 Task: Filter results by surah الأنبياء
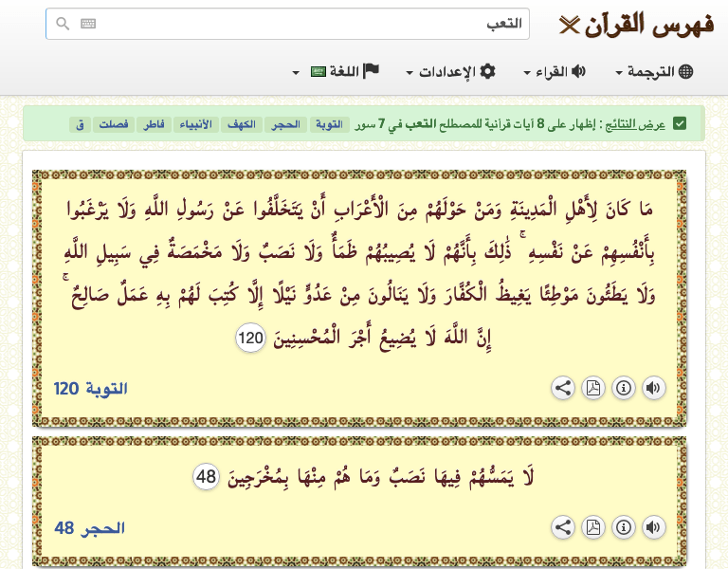pos(197,124)
